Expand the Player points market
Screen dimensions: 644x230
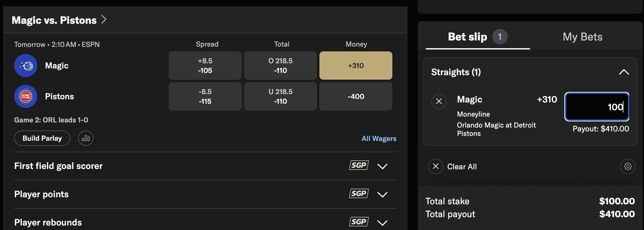click(x=382, y=194)
